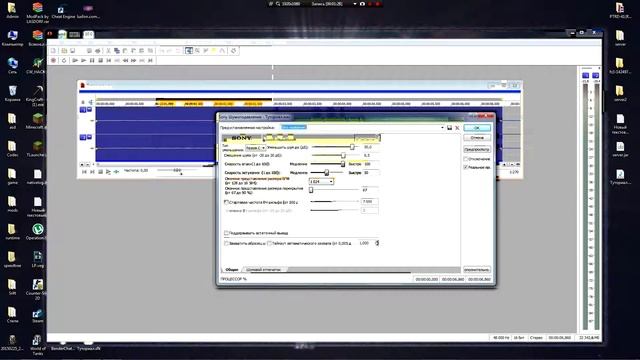Enable the Таймаут автоматического захвата checkbox
The width and height of the screenshot is (640, 360).
[x=269, y=243]
